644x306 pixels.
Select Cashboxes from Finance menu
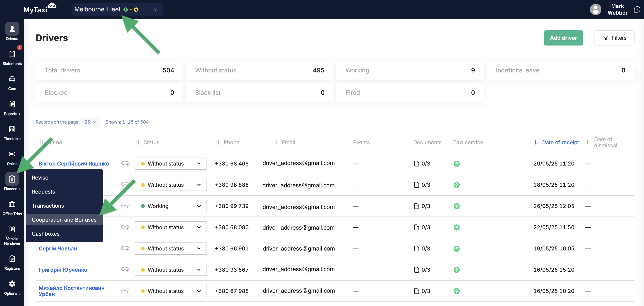(x=64, y=234)
